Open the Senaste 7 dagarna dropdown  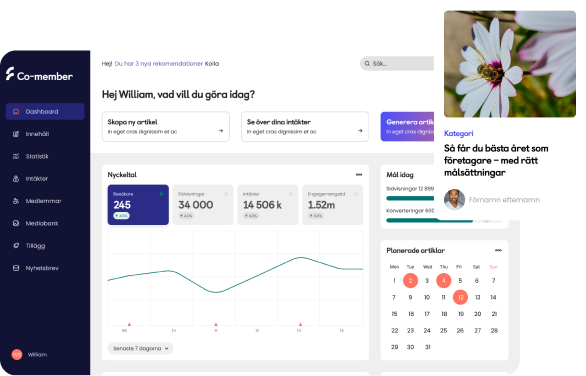(141, 348)
